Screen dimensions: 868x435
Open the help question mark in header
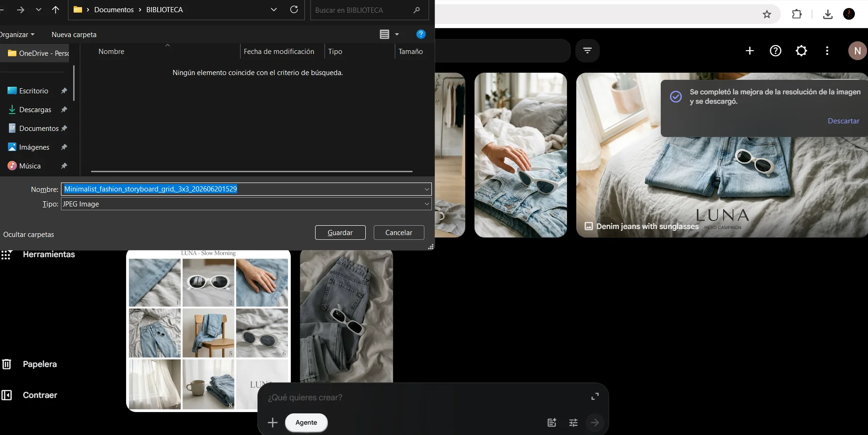point(776,51)
